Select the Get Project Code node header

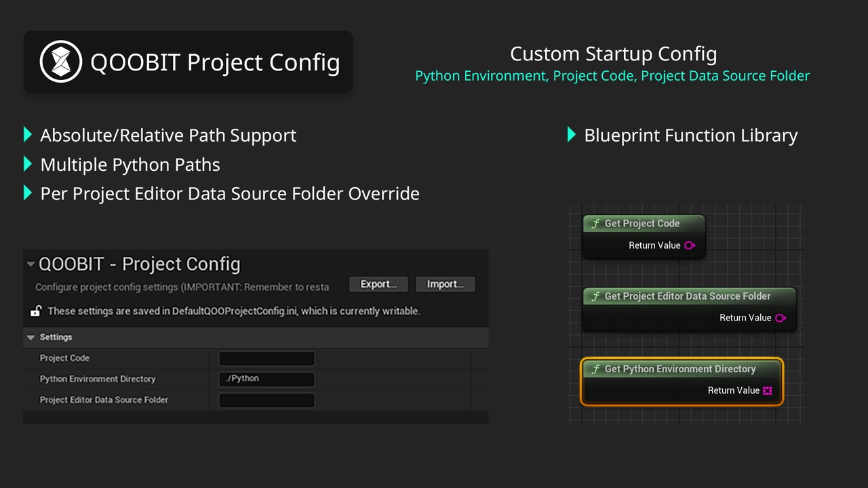pyautogui.click(x=644, y=224)
